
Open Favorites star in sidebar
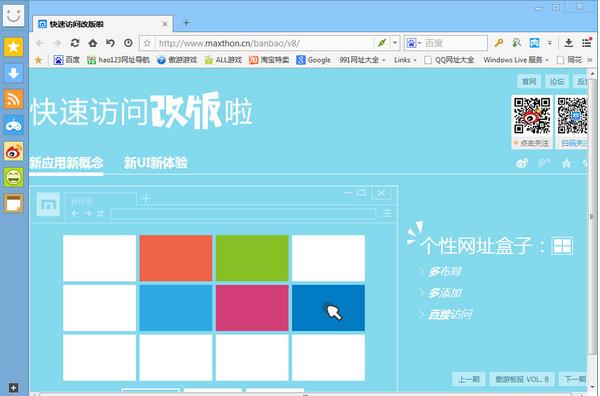point(13,47)
